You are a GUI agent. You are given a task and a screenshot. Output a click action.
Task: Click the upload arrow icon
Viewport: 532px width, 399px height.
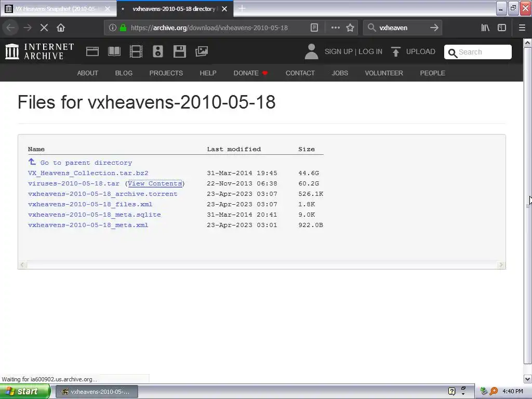pyautogui.click(x=395, y=51)
